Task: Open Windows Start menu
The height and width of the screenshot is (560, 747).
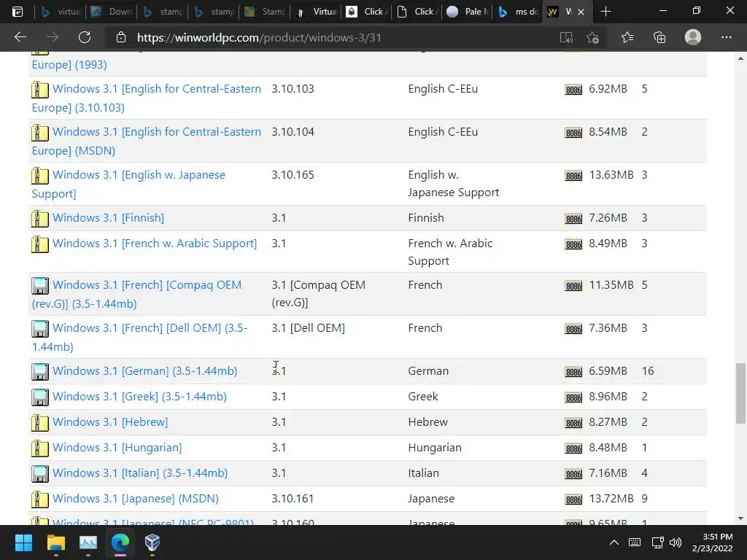Action: [23, 542]
